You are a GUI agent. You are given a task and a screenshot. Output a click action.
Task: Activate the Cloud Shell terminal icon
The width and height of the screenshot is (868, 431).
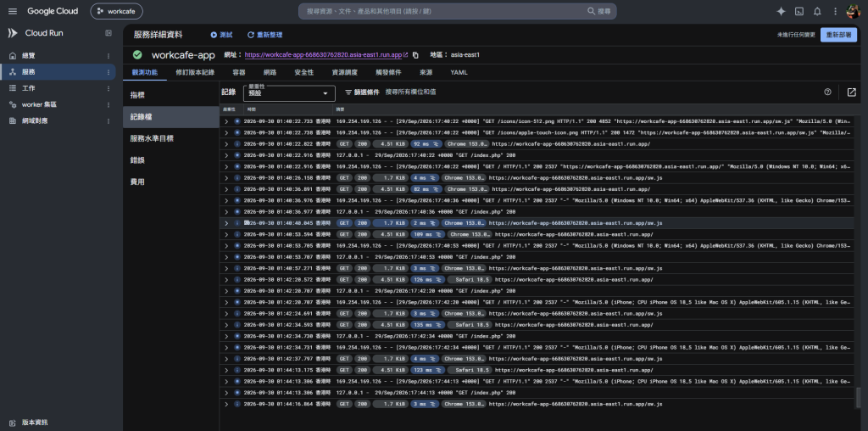799,11
